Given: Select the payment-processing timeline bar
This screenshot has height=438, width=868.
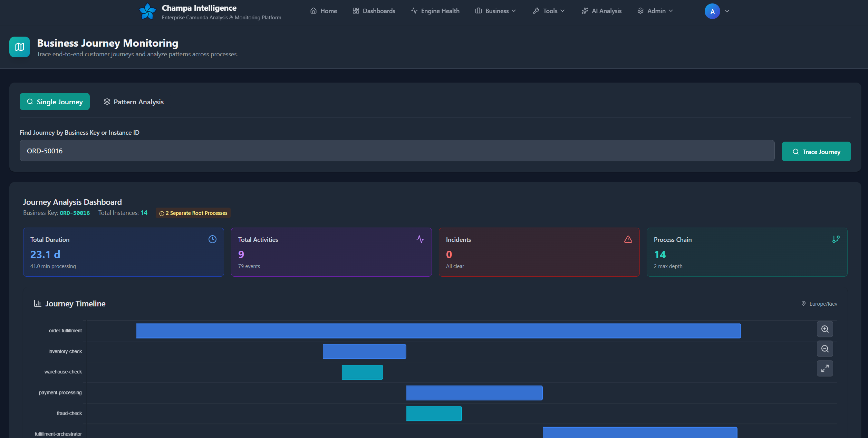Looking at the screenshot, I should 474,393.
